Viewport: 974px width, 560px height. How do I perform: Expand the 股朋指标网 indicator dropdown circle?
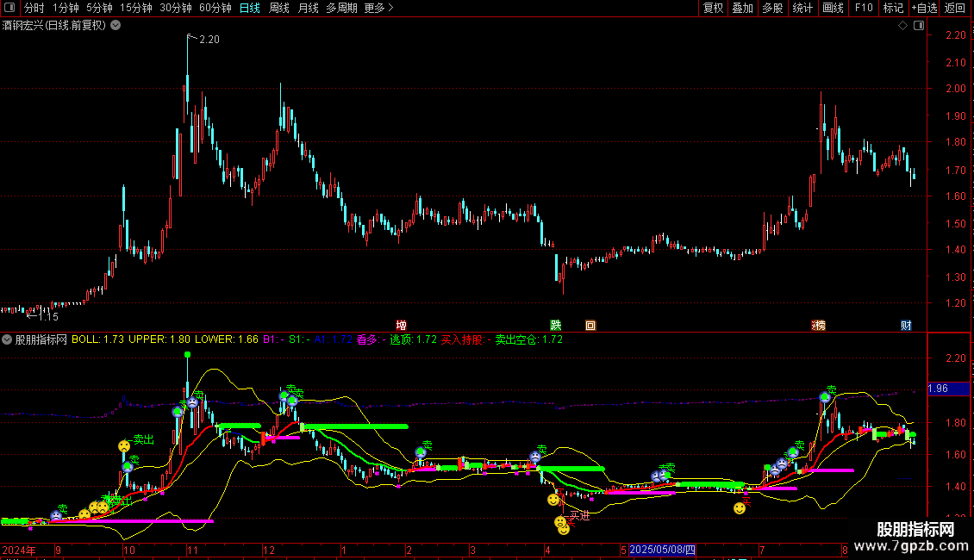[x=7, y=339]
